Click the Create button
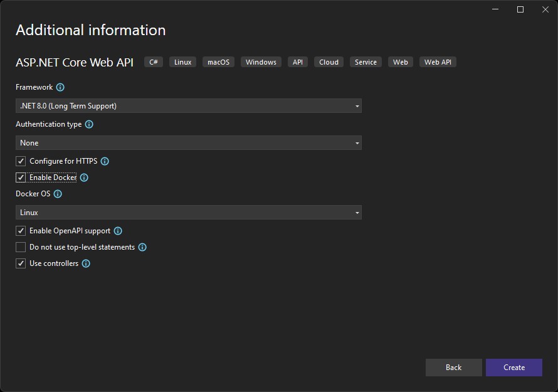 click(514, 368)
